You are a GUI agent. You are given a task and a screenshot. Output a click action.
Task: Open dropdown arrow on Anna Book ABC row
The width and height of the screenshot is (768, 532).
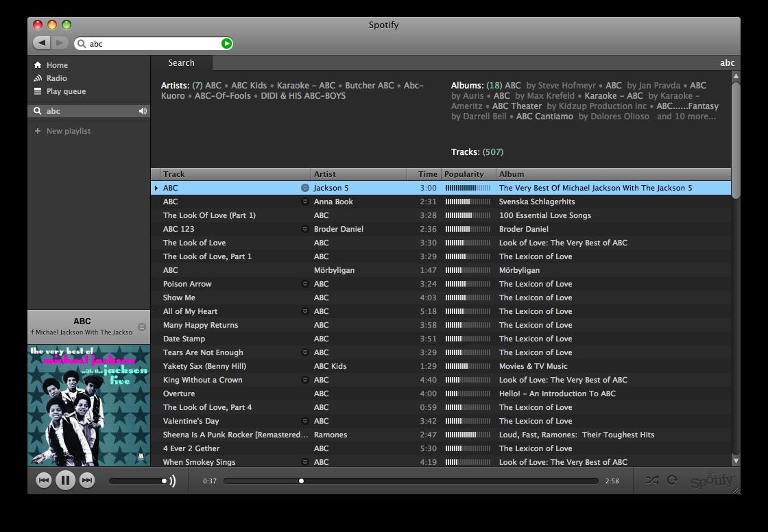point(304,202)
